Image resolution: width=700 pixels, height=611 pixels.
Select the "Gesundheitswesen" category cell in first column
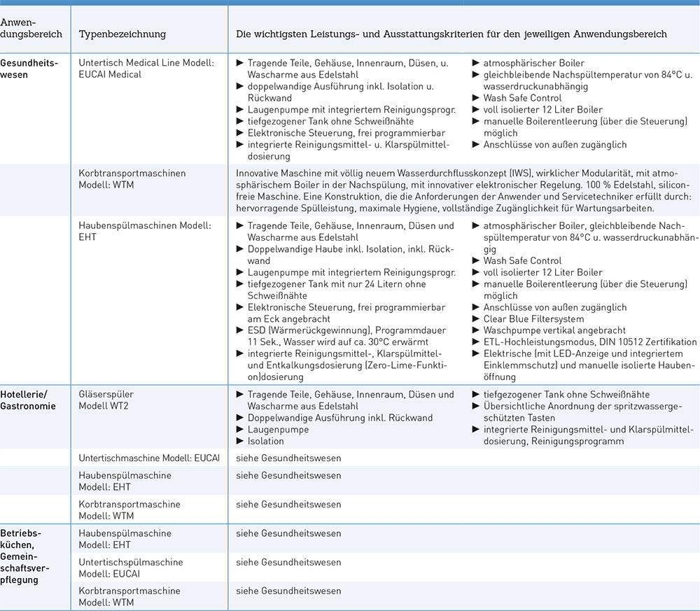tap(29, 69)
